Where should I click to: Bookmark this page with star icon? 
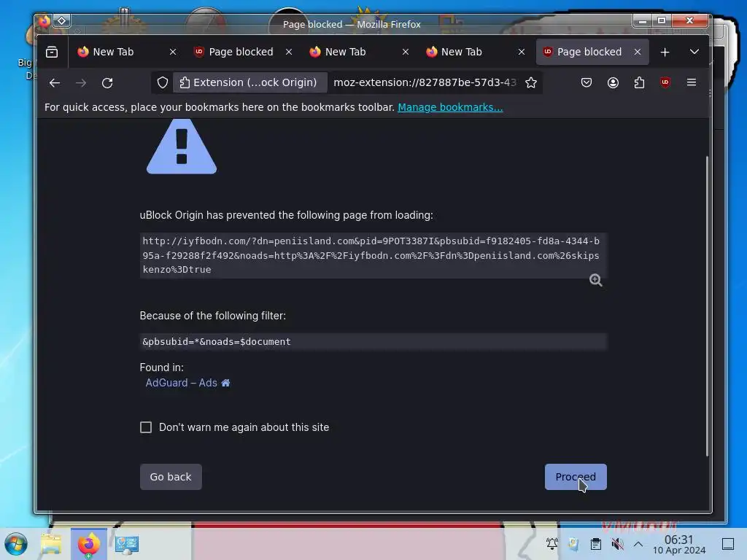tap(531, 83)
